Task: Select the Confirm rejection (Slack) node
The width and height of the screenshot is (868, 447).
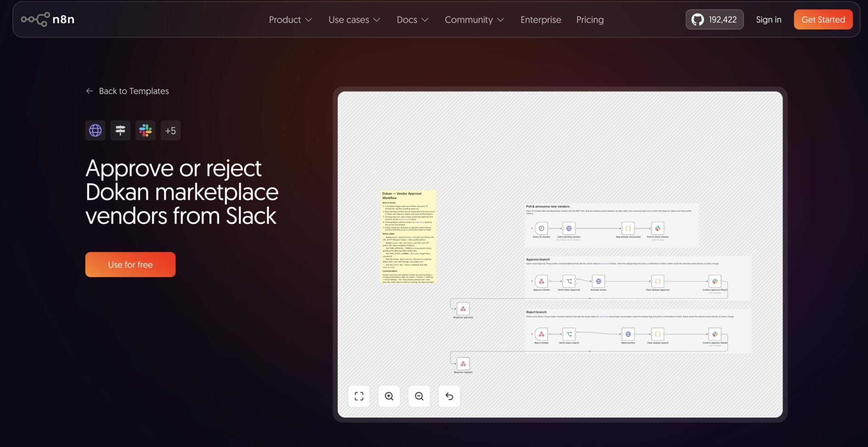Action: click(715, 334)
